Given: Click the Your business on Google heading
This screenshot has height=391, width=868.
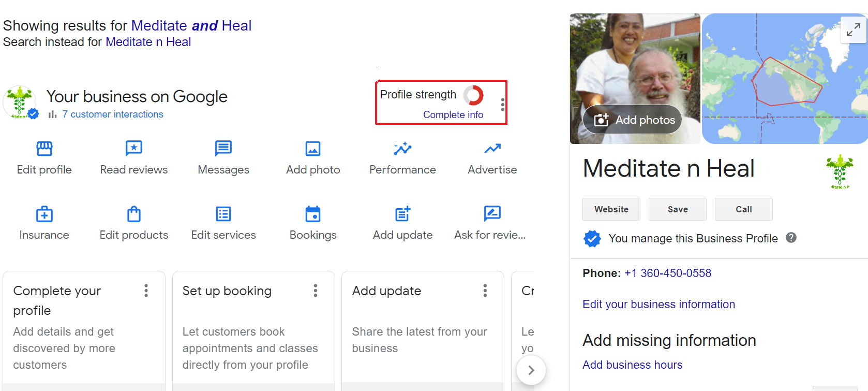Looking at the screenshot, I should 137,96.
